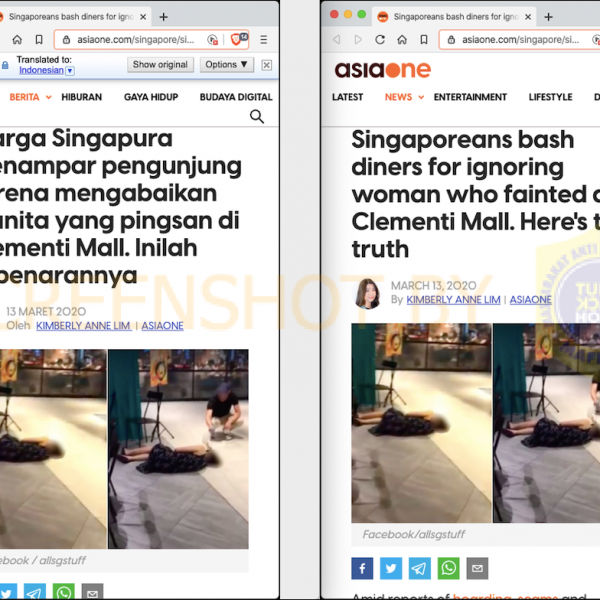
Task: Click home icon in right browser window
Action: pyautogui.click(x=402, y=39)
